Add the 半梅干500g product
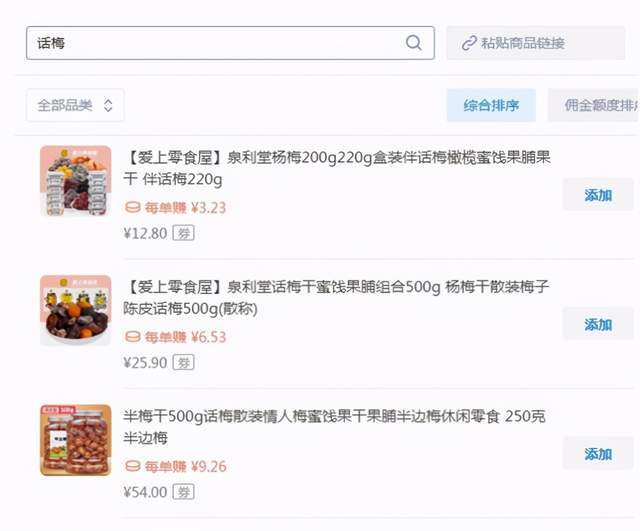Screen dimensions: 640x531 pos(598,453)
